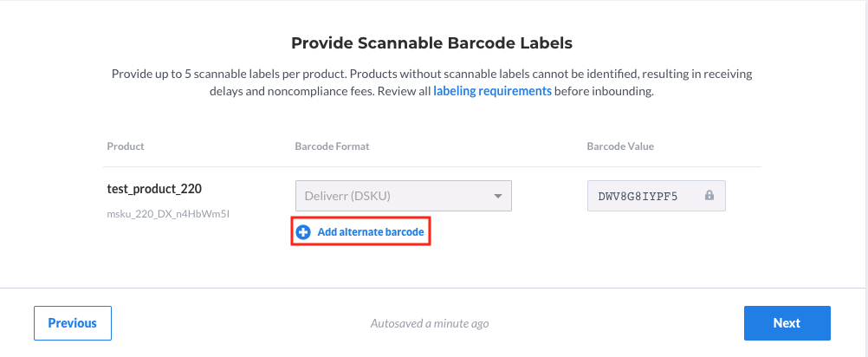Select the DWV8G8IYPF5 barcode value field
Viewport: 868px width, 357px height.
656,196
